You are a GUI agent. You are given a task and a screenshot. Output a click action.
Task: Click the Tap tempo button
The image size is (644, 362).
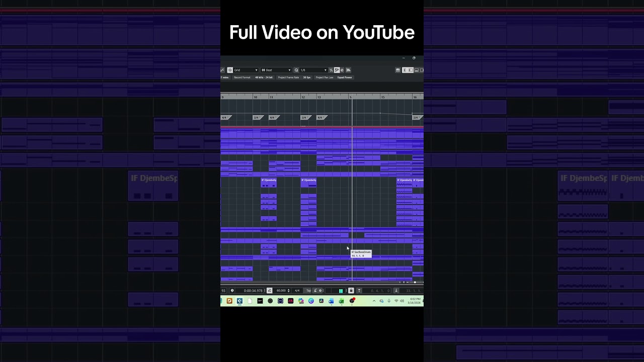pyautogui.click(x=309, y=291)
